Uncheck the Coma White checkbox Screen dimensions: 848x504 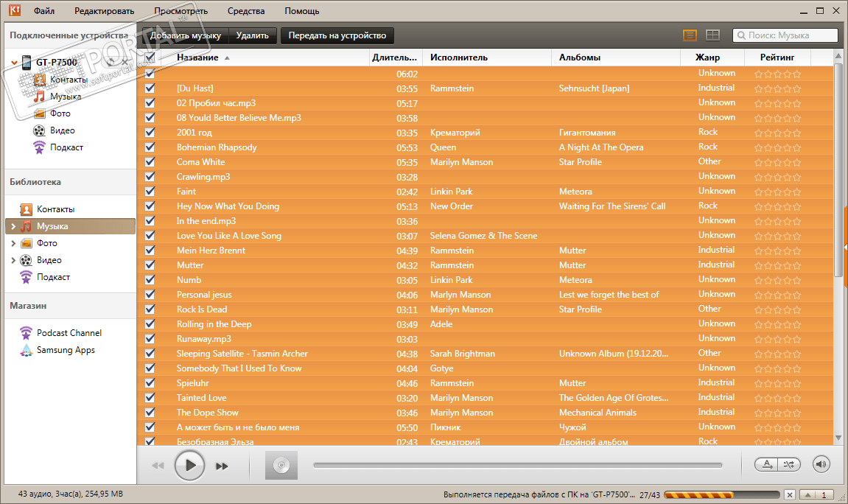tap(150, 161)
